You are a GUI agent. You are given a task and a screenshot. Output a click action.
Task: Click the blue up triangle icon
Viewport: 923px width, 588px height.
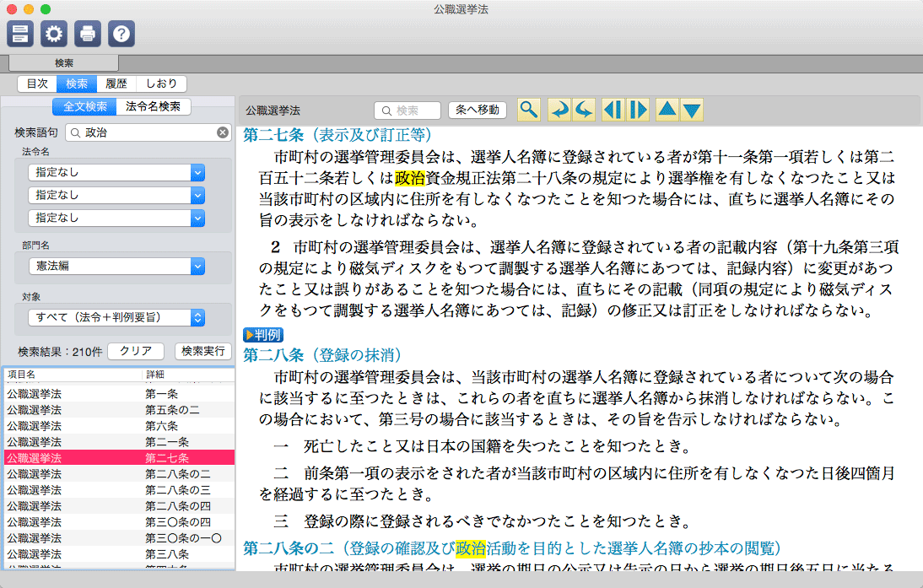[667, 110]
